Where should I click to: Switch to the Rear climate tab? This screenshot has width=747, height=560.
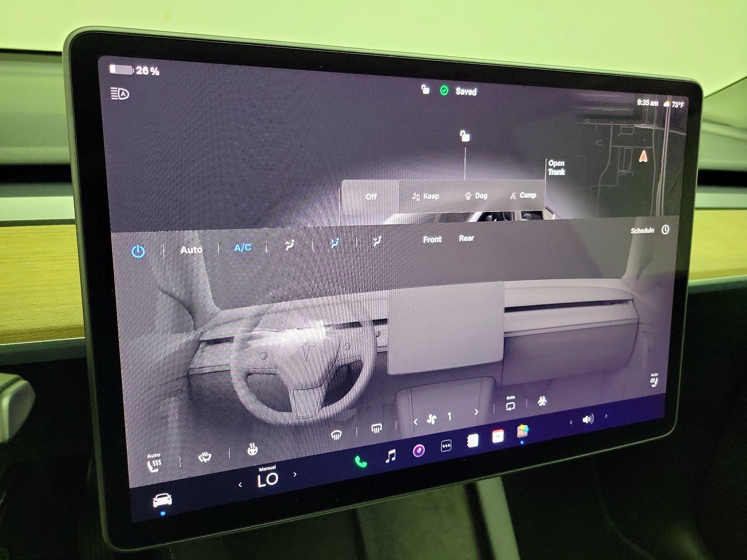point(467,238)
